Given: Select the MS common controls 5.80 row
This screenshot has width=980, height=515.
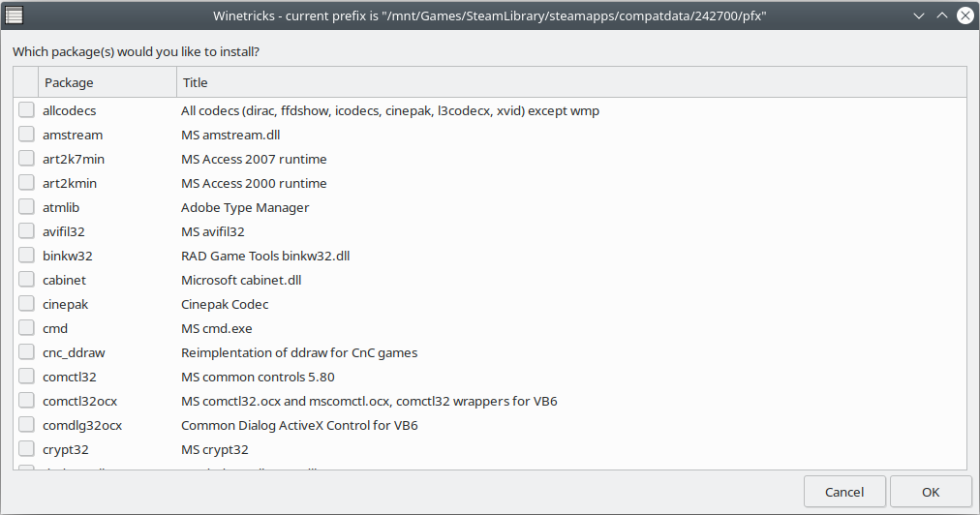Looking at the screenshot, I should coord(490,377).
